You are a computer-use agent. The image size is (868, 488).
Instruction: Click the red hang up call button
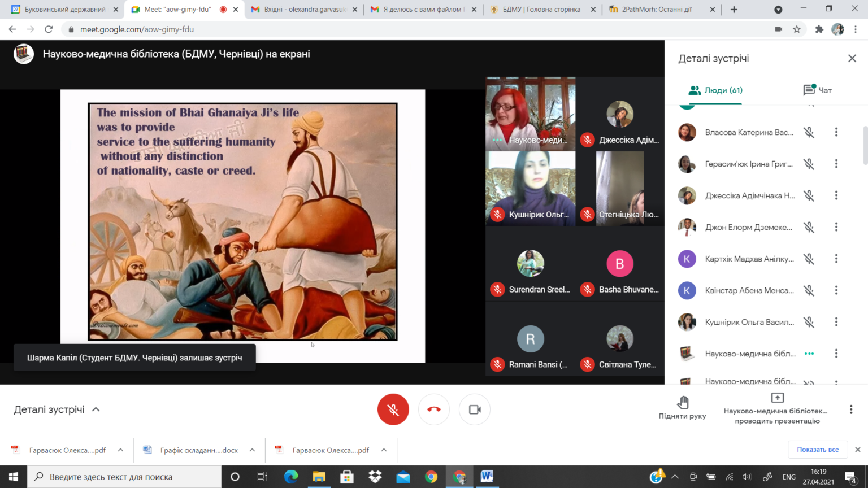coord(433,409)
